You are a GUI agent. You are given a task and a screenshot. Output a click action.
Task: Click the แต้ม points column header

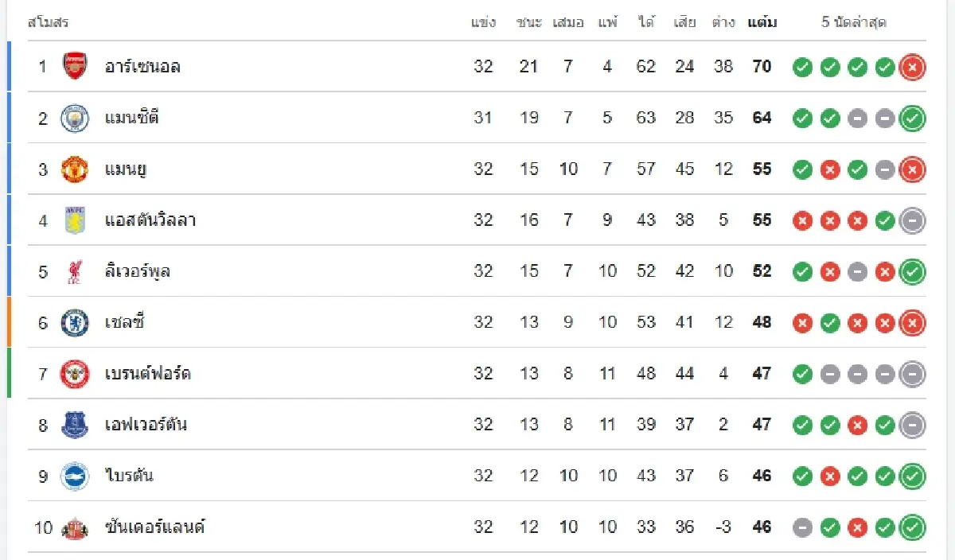tap(762, 22)
